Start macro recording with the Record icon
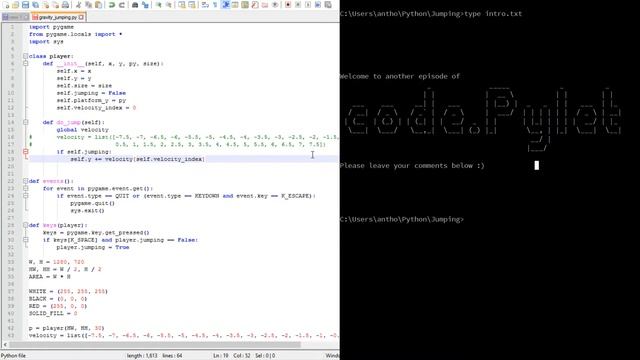Viewport: 640px width, 360px height. point(288,5)
